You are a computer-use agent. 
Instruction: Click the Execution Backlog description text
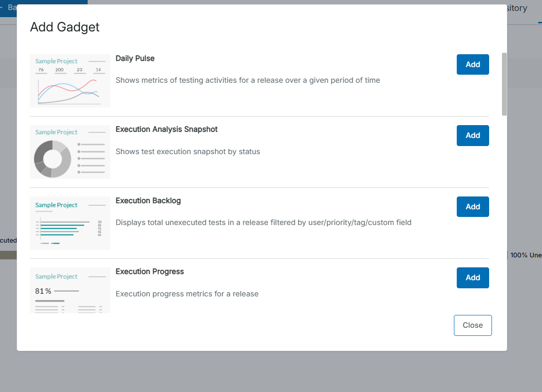(263, 222)
